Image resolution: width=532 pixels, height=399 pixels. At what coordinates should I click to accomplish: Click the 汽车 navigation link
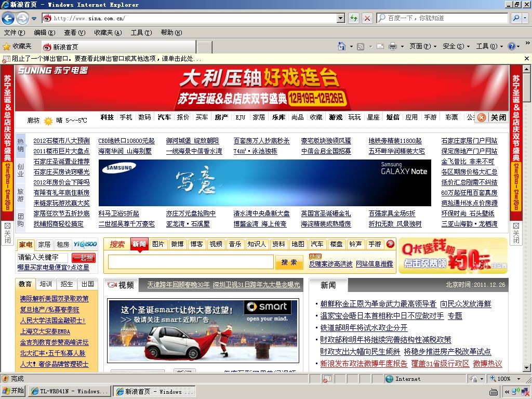tap(164, 117)
